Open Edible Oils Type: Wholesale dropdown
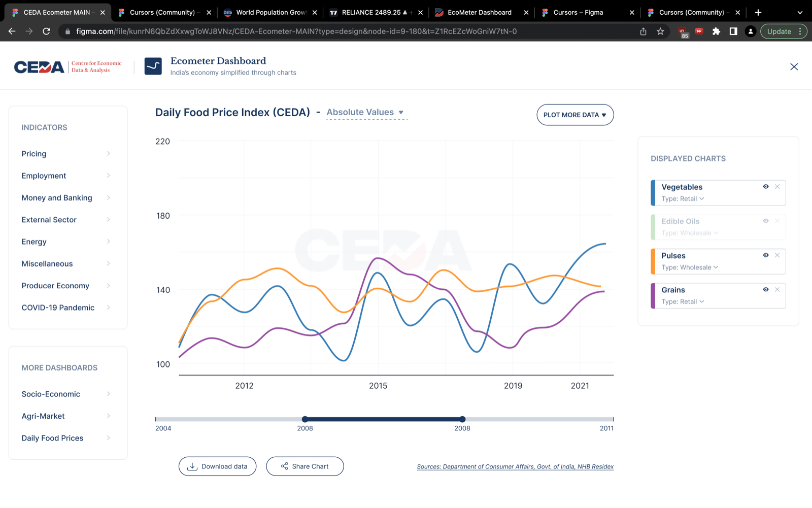This screenshot has width=812, height=508. click(690, 233)
